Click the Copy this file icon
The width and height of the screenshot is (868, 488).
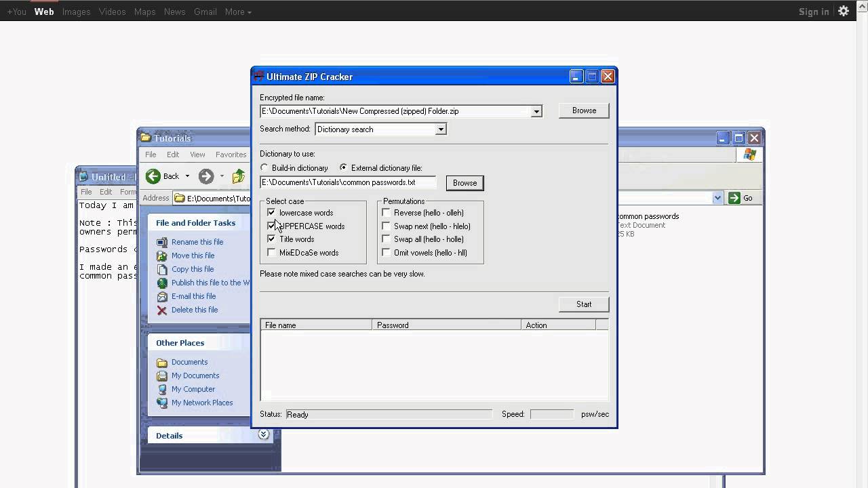coord(162,269)
